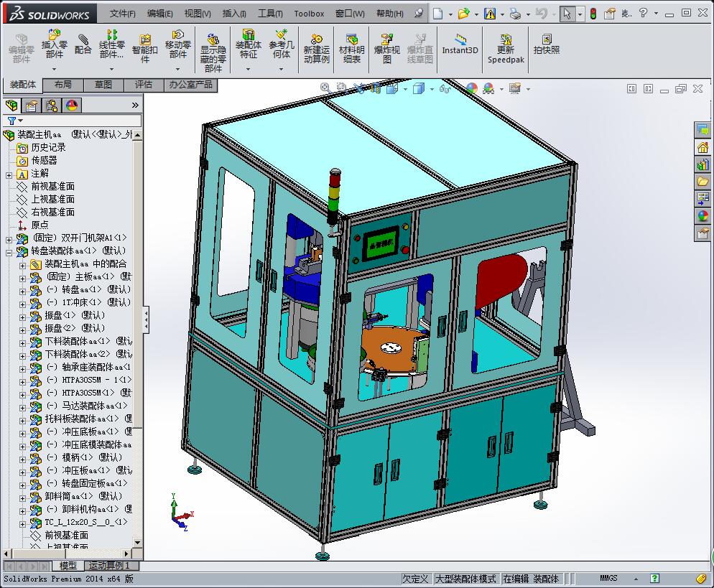714x588 pixels.
Task: Click Edit Appearance color ball icon
Action: click(x=472, y=88)
